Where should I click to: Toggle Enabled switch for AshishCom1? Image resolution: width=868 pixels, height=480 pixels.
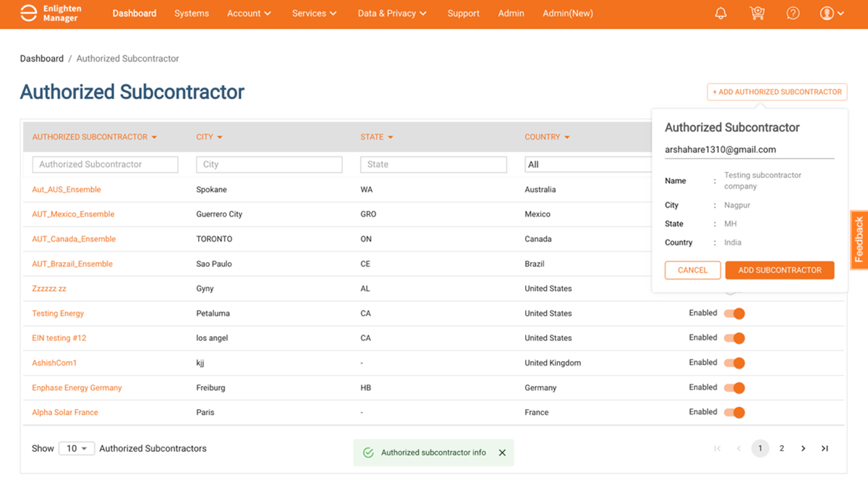[734, 363]
